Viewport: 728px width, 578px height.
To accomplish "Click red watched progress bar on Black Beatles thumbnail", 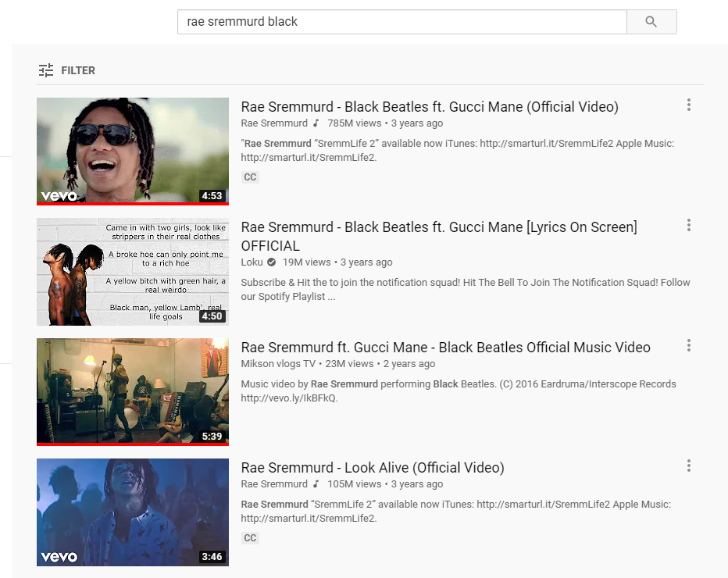I will (133, 203).
